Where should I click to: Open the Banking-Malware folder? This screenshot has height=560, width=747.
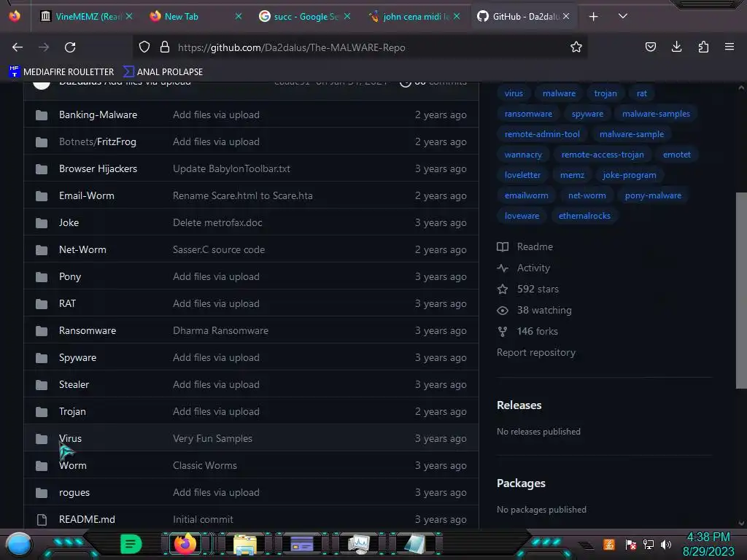pos(98,114)
